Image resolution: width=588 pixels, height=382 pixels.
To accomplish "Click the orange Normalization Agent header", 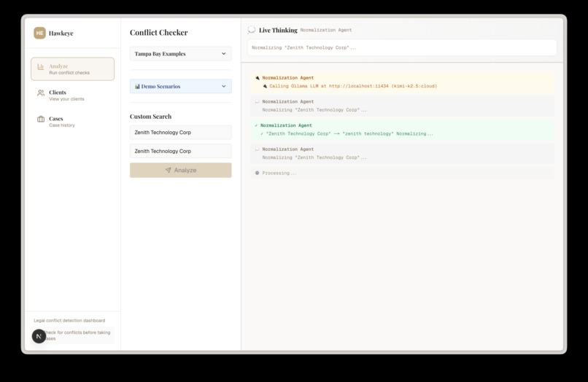I will click(288, 78).
